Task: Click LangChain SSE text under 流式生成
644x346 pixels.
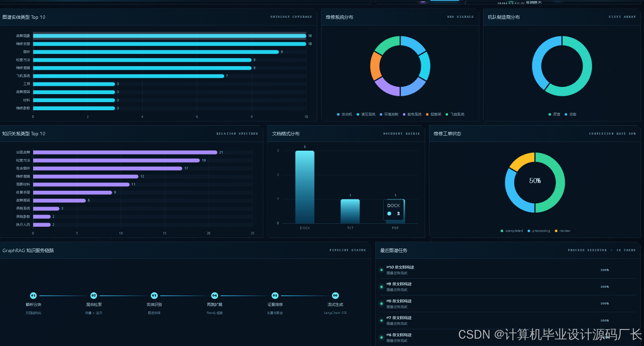Action: coord(335,313)
